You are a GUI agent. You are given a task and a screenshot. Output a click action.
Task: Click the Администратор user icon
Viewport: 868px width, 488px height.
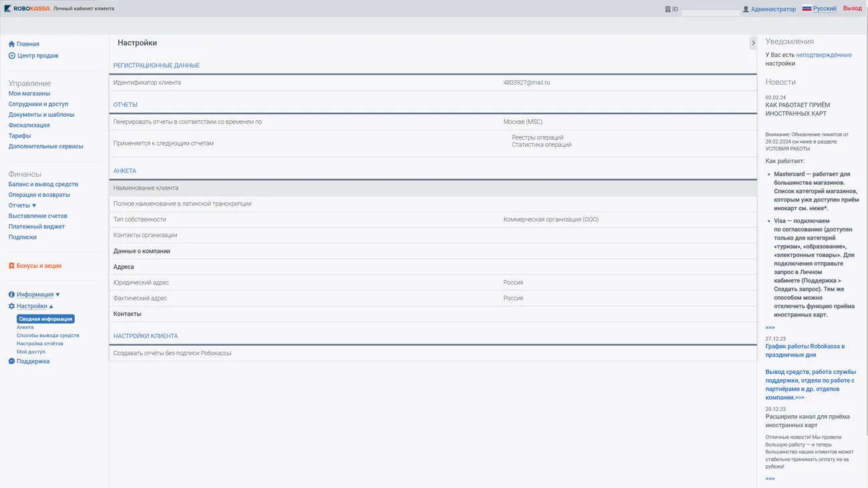[746, 9]
